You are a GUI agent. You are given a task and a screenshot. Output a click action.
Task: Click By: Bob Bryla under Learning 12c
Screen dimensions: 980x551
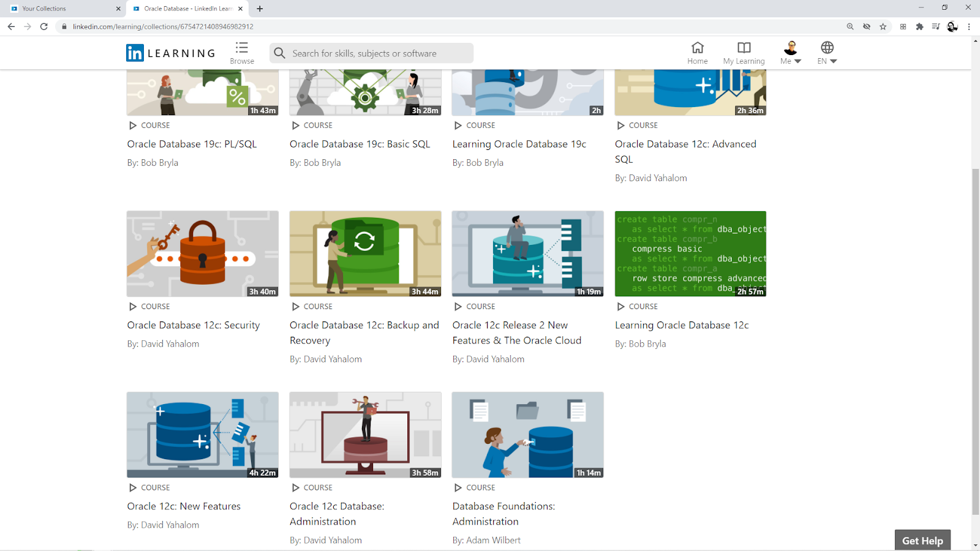(x=640, y=344)
